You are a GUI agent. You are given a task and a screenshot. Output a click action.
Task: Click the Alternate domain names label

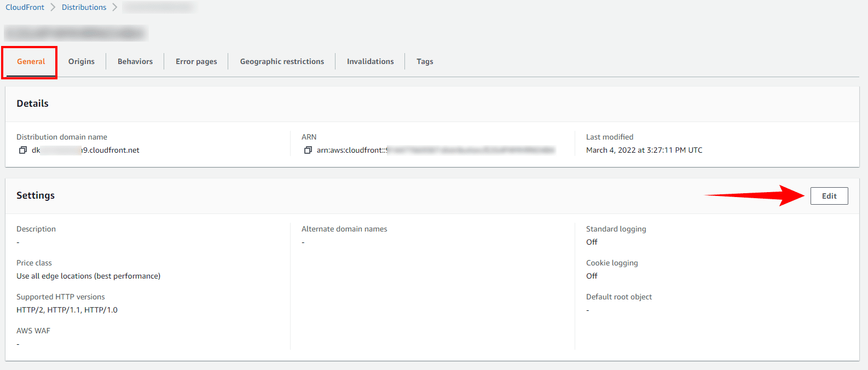(x=344, y=229)
